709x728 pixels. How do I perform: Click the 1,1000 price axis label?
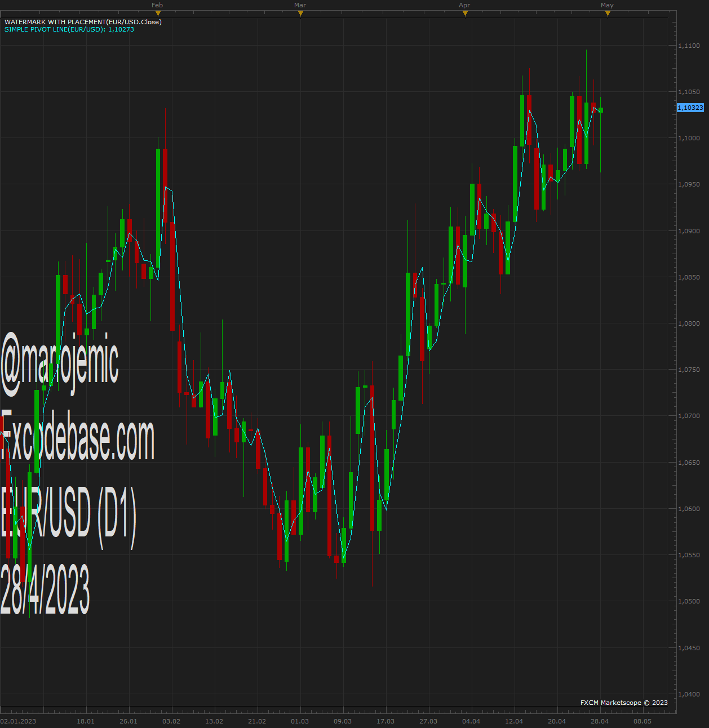(x=689, y=138)
